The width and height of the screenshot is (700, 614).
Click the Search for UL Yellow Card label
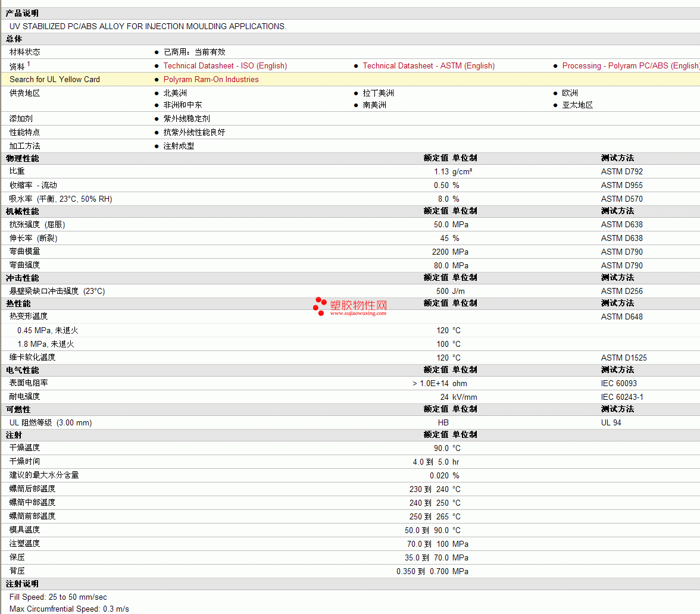(55, 80)
